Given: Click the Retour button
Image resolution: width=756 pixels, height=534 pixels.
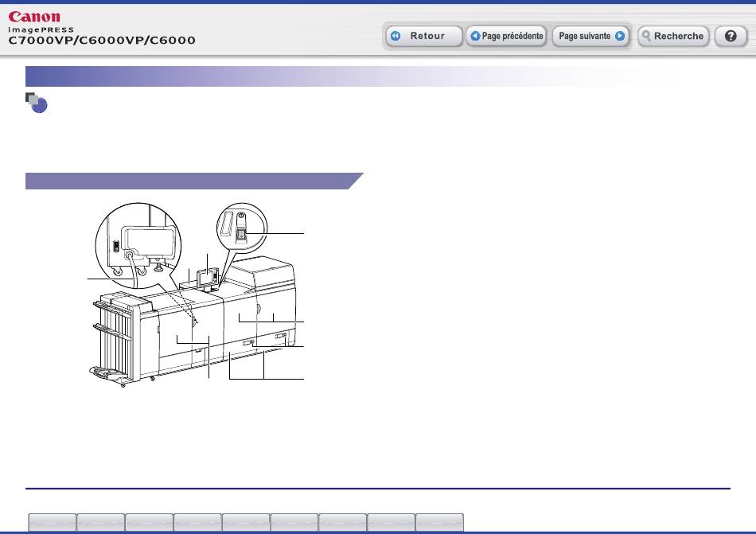Looking at the screenshot, I should [x=423, y=36].
